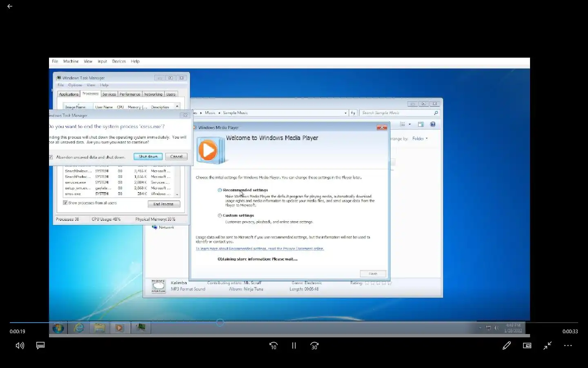Click the End Process button

coord(164,204)
